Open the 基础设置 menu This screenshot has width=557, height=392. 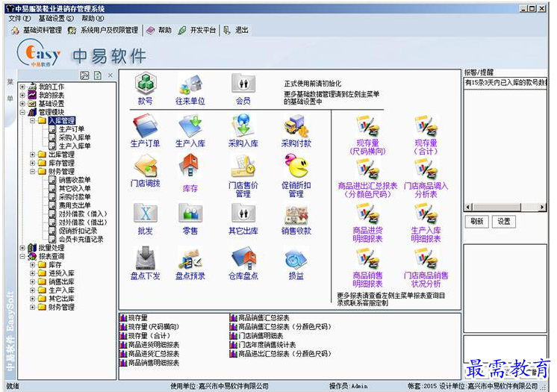(56, 18)
